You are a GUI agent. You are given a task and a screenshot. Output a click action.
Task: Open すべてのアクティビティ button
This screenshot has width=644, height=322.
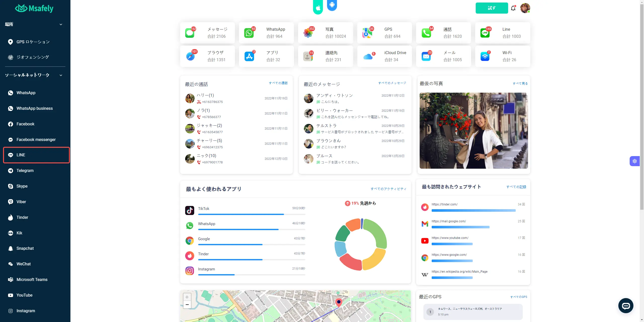388,189
